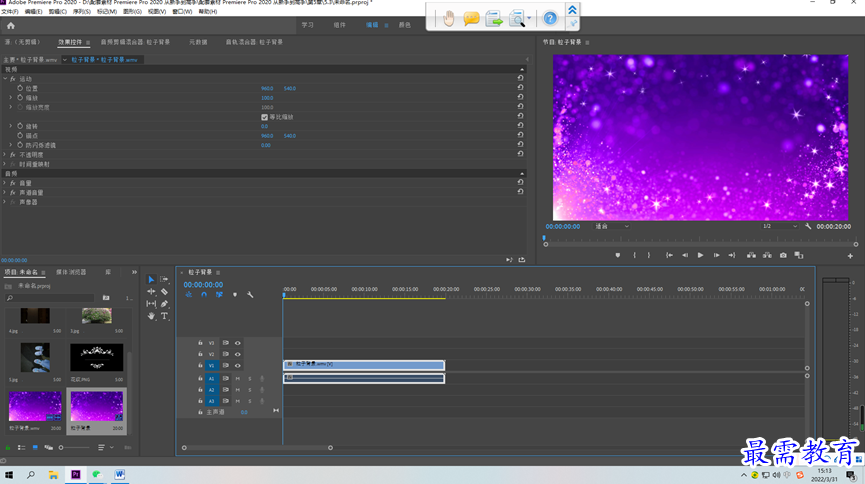The image size is (865, 484).
Task: Open the Window menu
Action: (x=182, y=12)
